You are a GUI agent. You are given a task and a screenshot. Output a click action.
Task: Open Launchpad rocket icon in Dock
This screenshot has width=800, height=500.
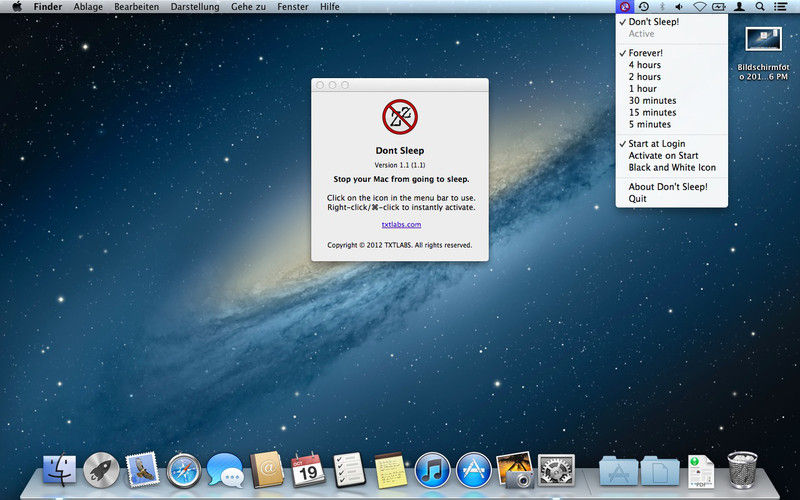(x=101, y=470)
